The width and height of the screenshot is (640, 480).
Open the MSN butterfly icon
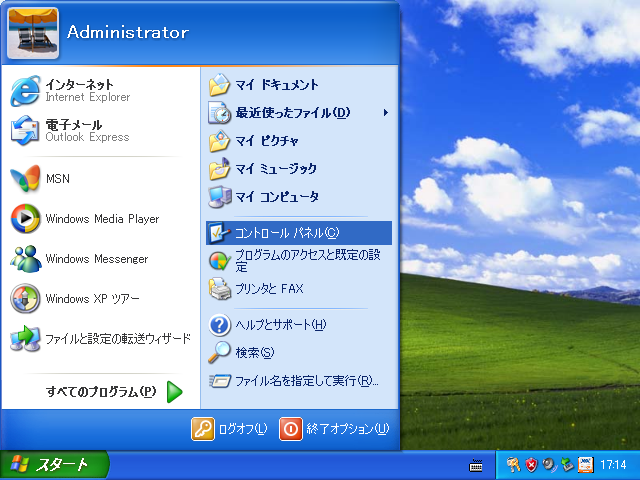[25, 179]
